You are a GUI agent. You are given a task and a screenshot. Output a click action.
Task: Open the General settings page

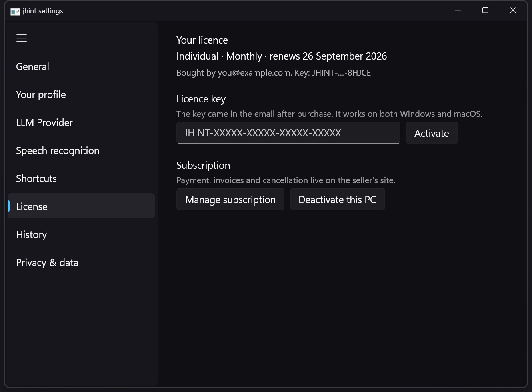[x=81, y=66]
